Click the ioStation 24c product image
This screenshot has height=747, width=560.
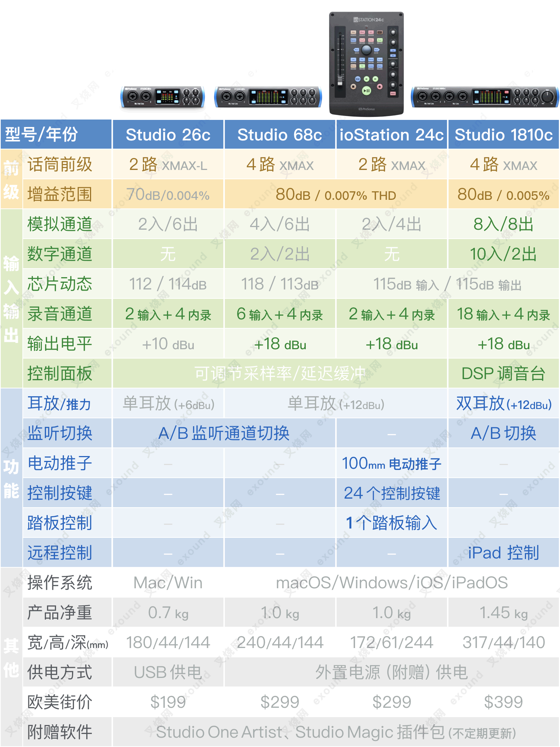click(x=366, y=63)
